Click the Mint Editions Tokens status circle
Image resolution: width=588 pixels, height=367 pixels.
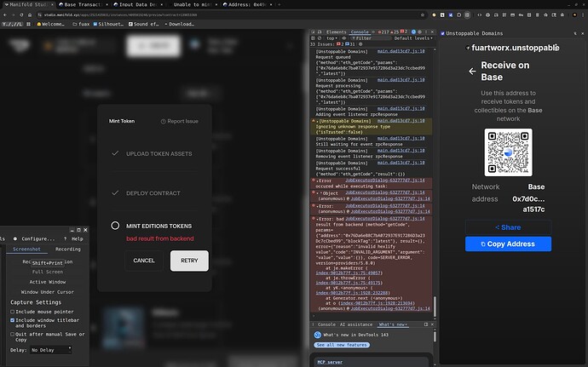click(x=115, y=226)
